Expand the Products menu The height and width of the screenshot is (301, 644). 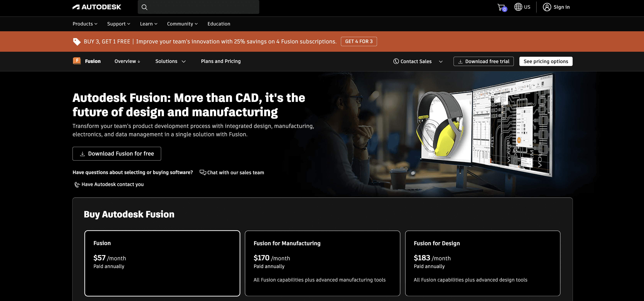[85, 24]
